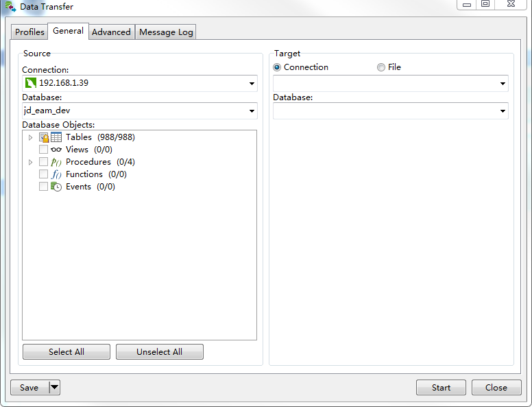Image resolution: width=532 pixels, height=407 pixels.
Task: Select the Procedures (0/4) row text
Action: tap(100, 162)
